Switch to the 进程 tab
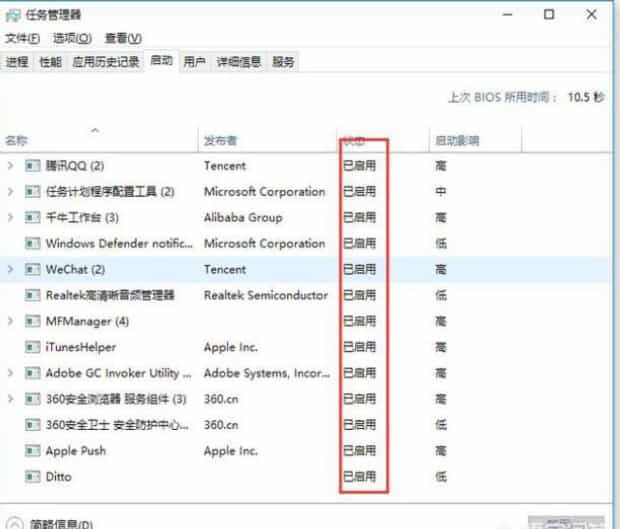The width and height of the screenshot is (620, 529). (x=17, y=62)
